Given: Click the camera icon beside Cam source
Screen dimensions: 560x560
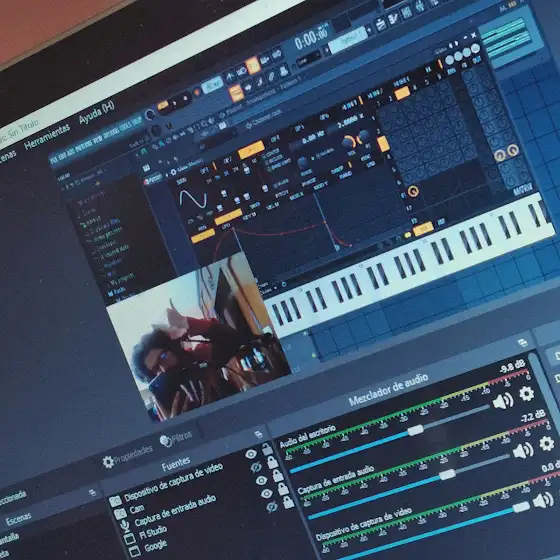Looking at the screenshot, I should pos(120,514).
